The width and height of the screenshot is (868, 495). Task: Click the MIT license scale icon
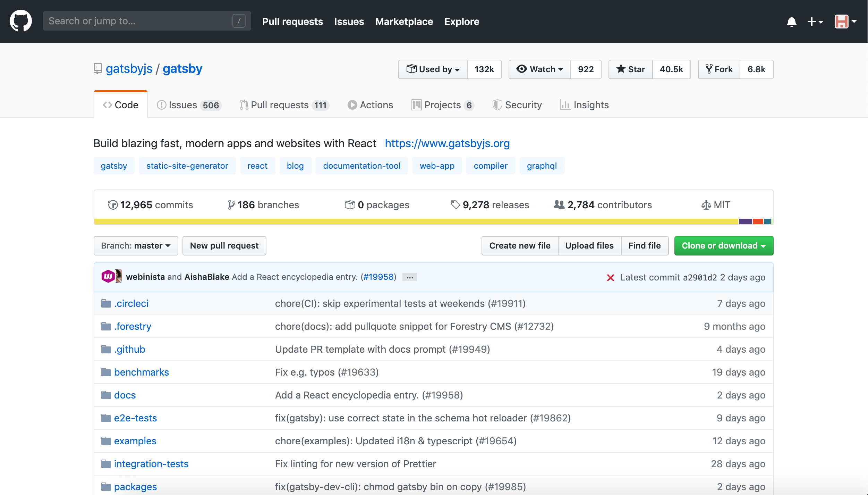tap(706, 204)
